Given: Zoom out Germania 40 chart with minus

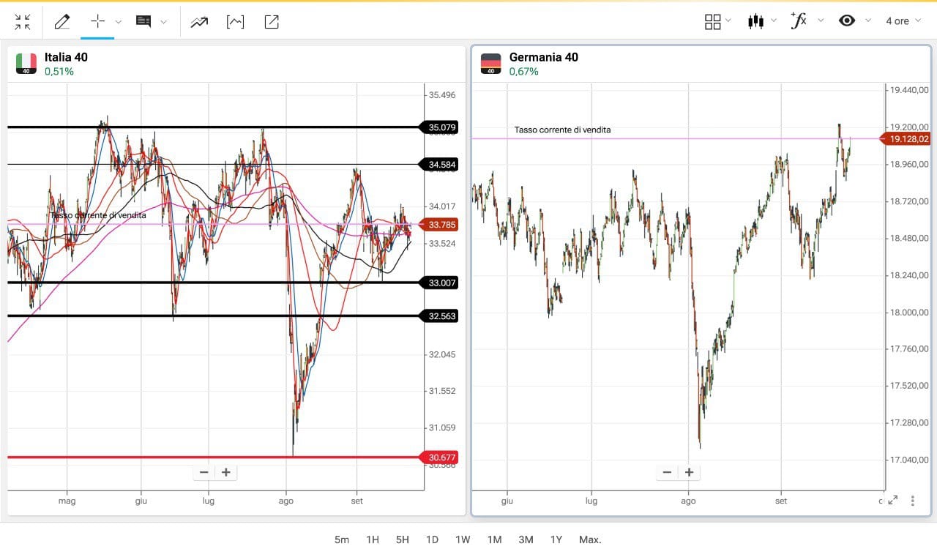Looking at the screenshot, I should point(667,472).
